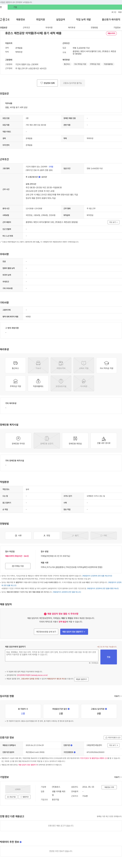122x868 pixels.
Task: Click the 장애인용 승강기 icon
Action: pos(47,441)
